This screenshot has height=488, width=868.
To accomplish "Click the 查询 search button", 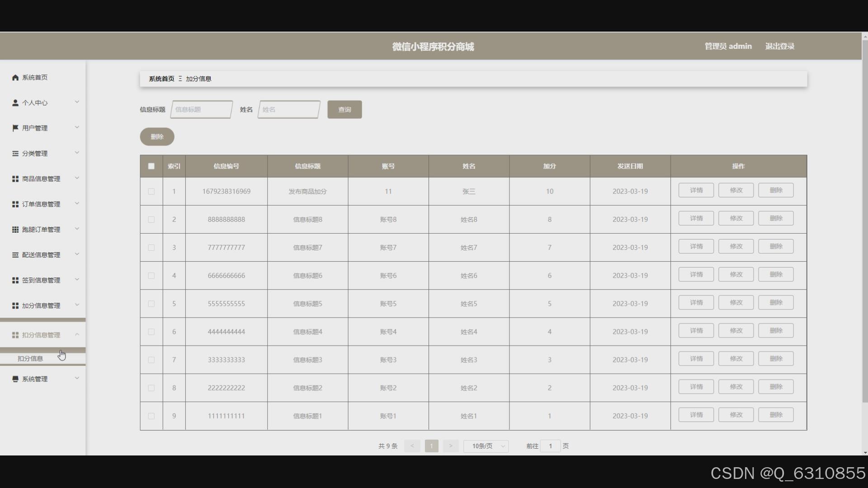I will [344, 109].
